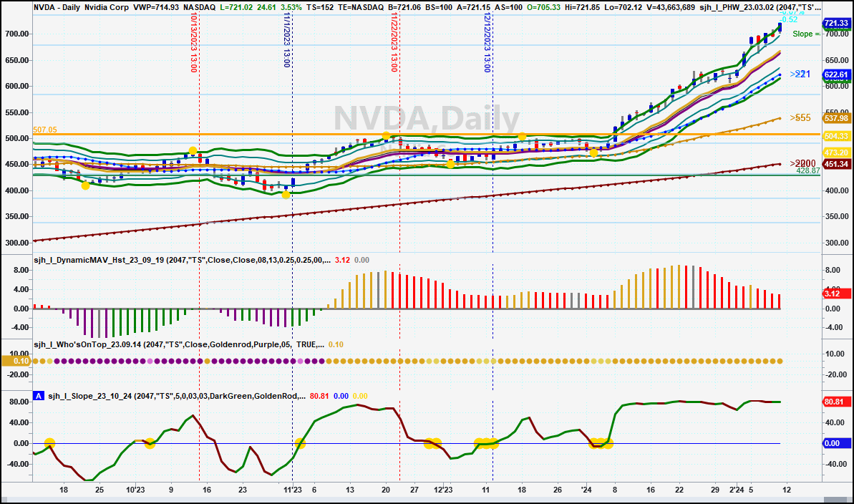Viewport: 854px width, 504px height.
Task: Click the 11'23 date axis label
Action: pos(292,490)
